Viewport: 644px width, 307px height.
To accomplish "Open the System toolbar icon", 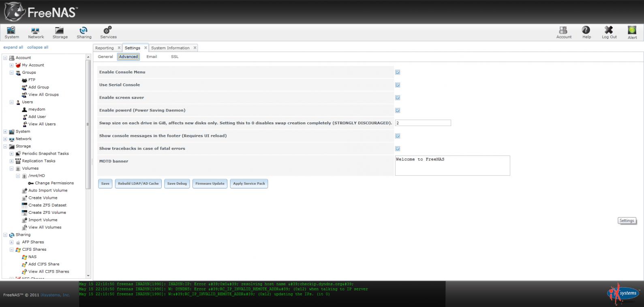I will (x=12, y=33).
